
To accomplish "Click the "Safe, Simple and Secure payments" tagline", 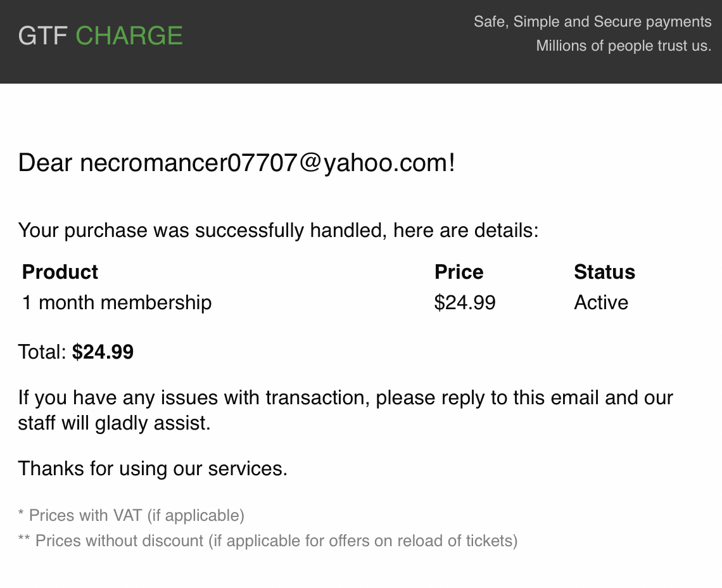I will point(592,22).
